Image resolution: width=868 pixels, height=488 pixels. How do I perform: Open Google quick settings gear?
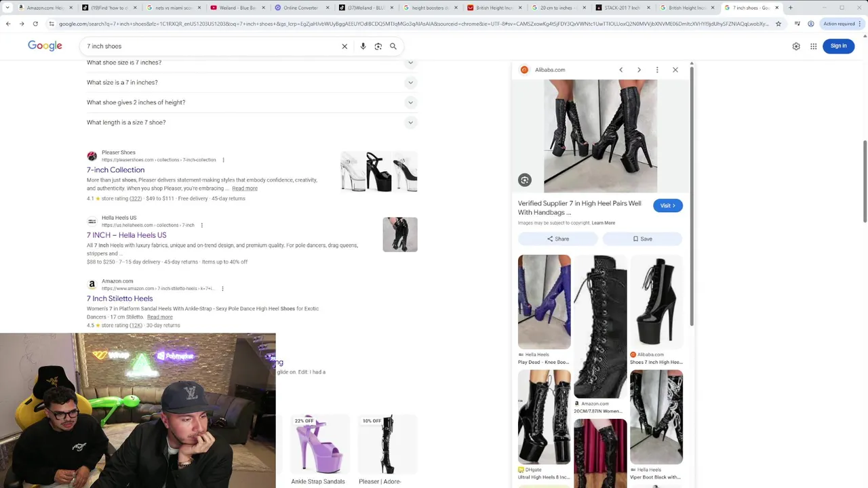(x=796, y=46)
